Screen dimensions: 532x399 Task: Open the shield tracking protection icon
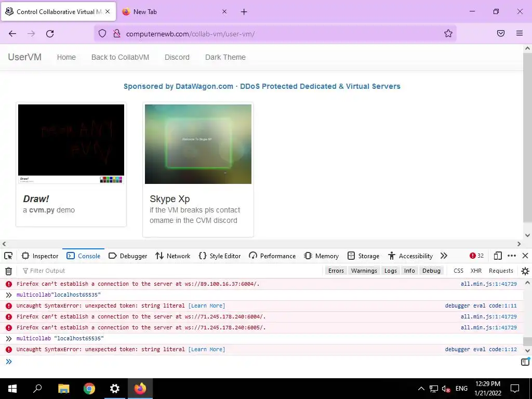pos(102,33)
